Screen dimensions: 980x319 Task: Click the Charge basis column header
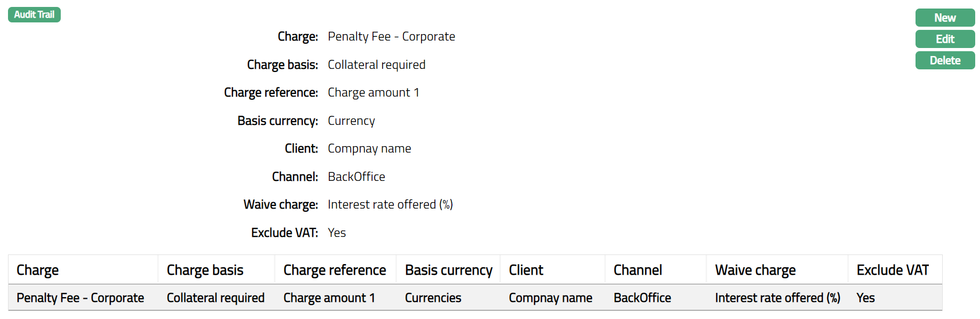coord(205,270)
